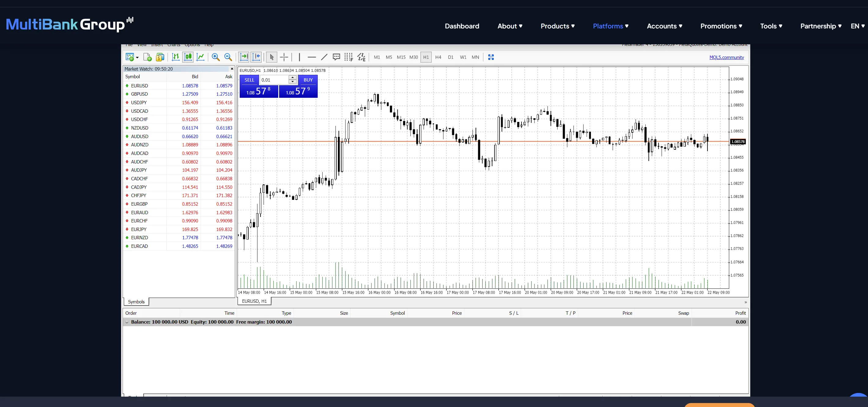Decrease lot volume with down stepper

click(x=293, y=82)
